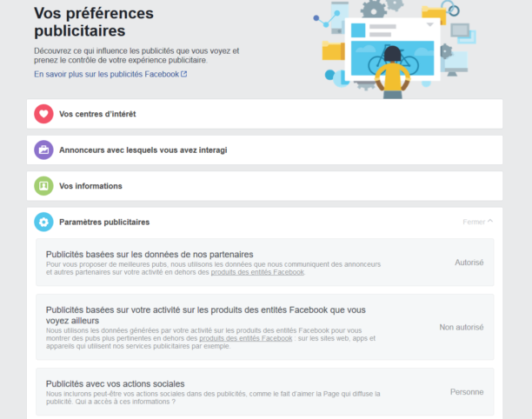Image resolution: width=532 pixels, height=419 pixels.
Task: Expand the Vos centres d'intérêt section title
Action: pyautogui.click(x=97, y=114)
